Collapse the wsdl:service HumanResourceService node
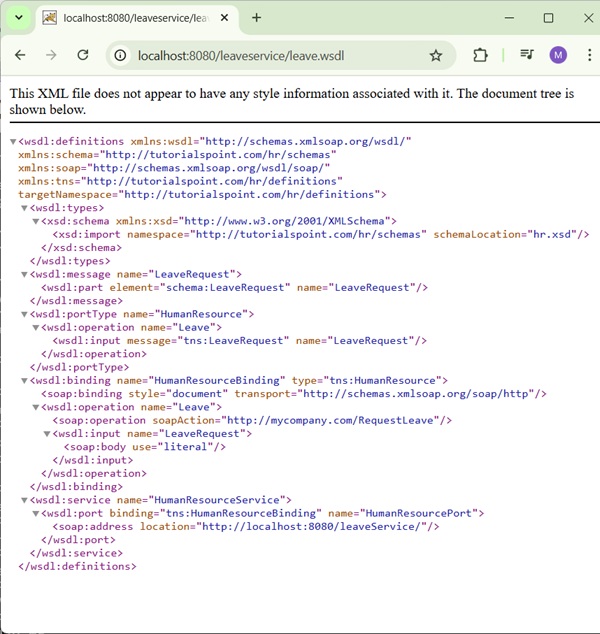The width and height of the screenshot is (600, 634). pyautogui.click(x=24, y=500)
